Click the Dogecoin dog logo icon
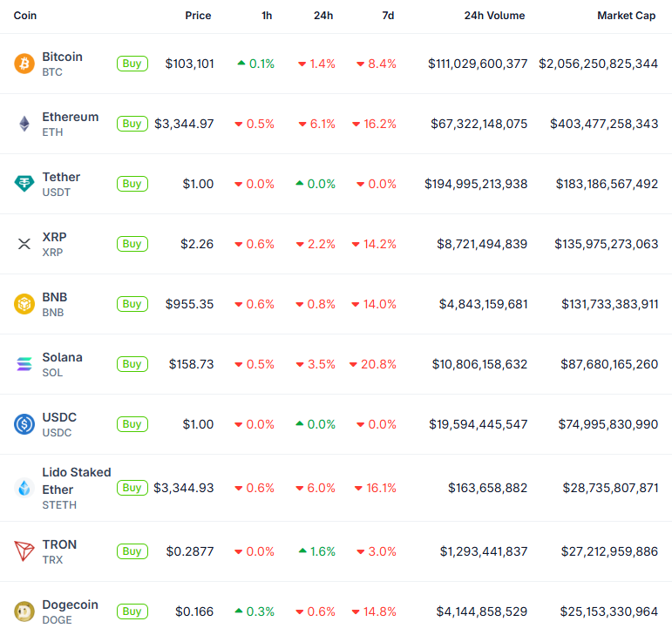672x635 pixels. tap(24, 611)
